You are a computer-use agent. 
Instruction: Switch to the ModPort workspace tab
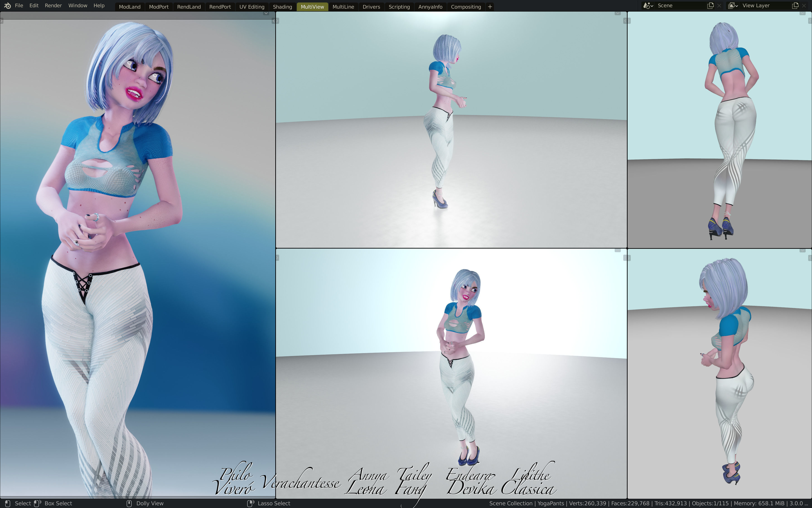[x=159, y=7]
